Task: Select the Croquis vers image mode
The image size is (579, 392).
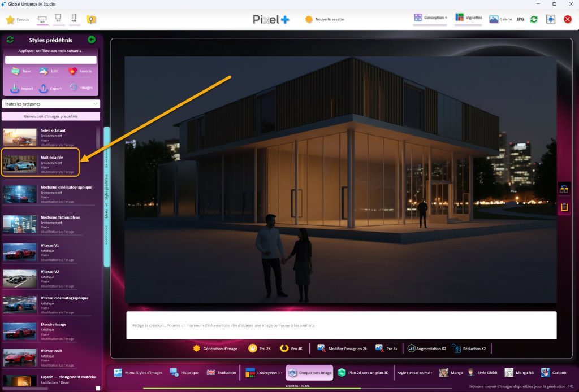Action: (309, 373)
